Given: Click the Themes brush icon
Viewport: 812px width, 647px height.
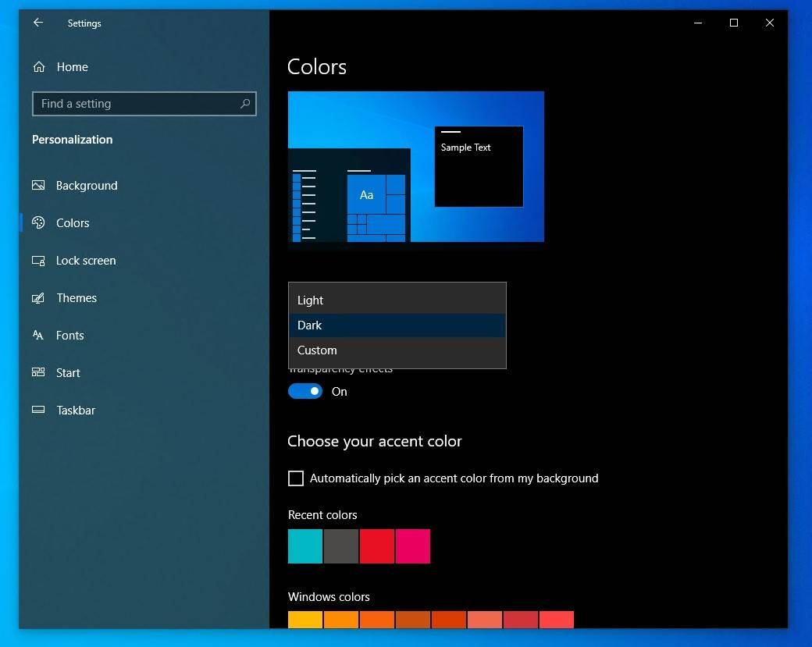Looking at the screenshot, I should tap(38, 297).
